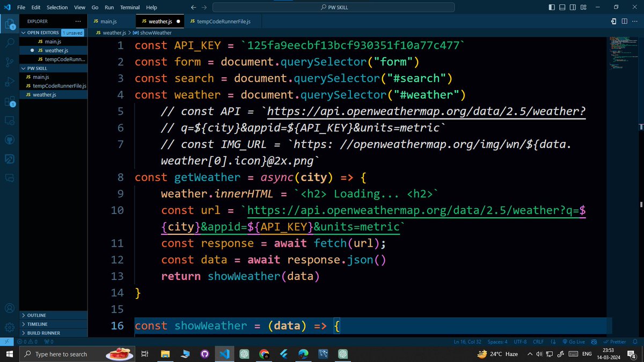
Task: Click Spaces: 4 indentation setting
Action: (x=497, y=342)
